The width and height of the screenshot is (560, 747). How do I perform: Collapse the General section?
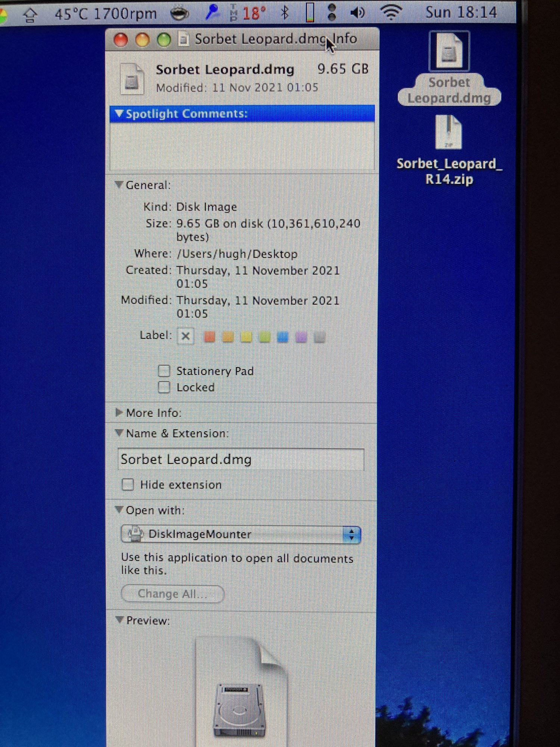pos(119,185)
